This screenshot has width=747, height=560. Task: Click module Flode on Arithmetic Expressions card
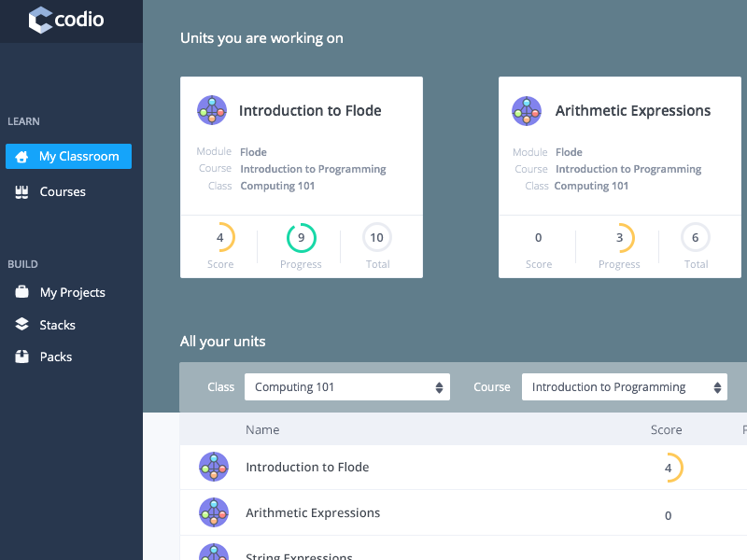point(569,152)
